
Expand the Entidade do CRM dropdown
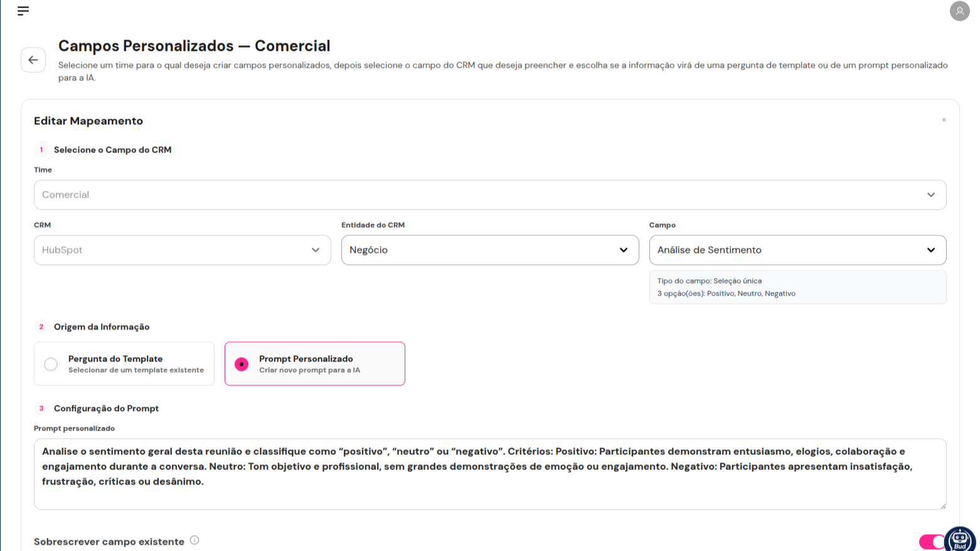coord(490,250)
